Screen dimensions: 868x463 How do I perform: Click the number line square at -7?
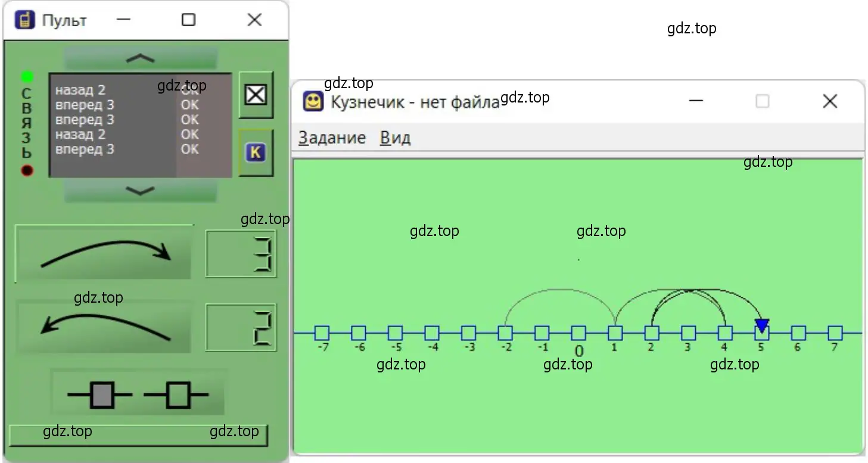pos(322,333)
